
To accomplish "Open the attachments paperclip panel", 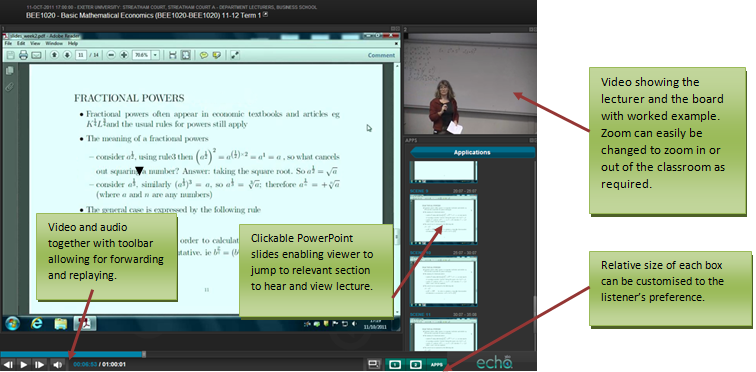I will pyautogui.click(x=9, y=87).
